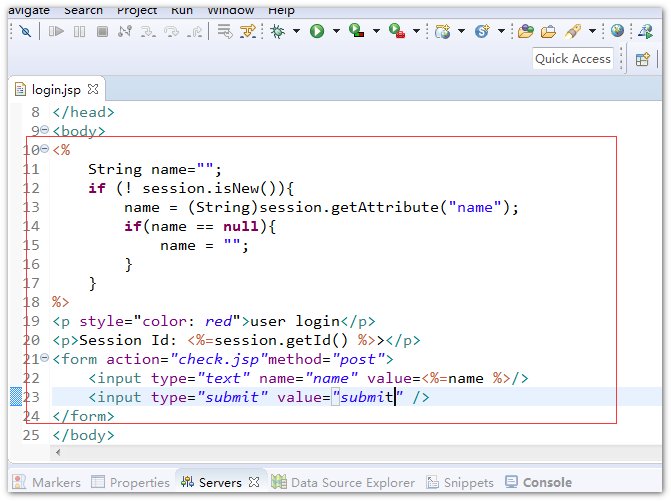Screen dimensions: 671x501
Task: Collapse the form fold at line 21
Action: (x=44, y=359)
